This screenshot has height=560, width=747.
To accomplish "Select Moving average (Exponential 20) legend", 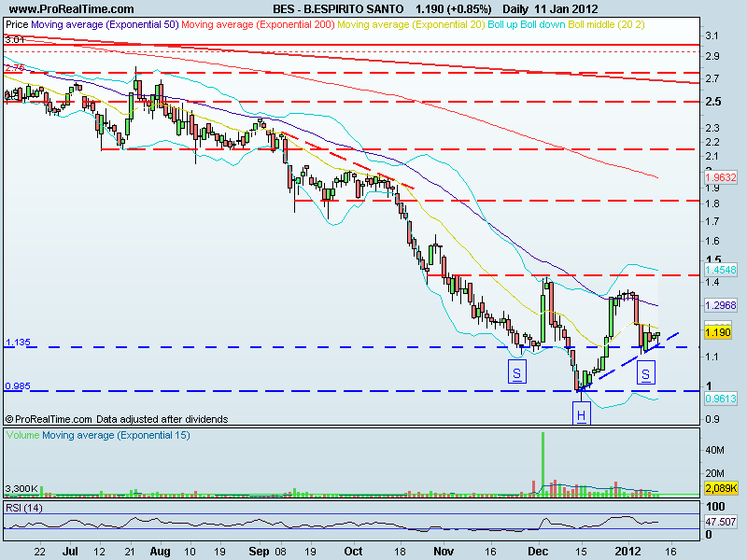I will [x=411, y=24].
